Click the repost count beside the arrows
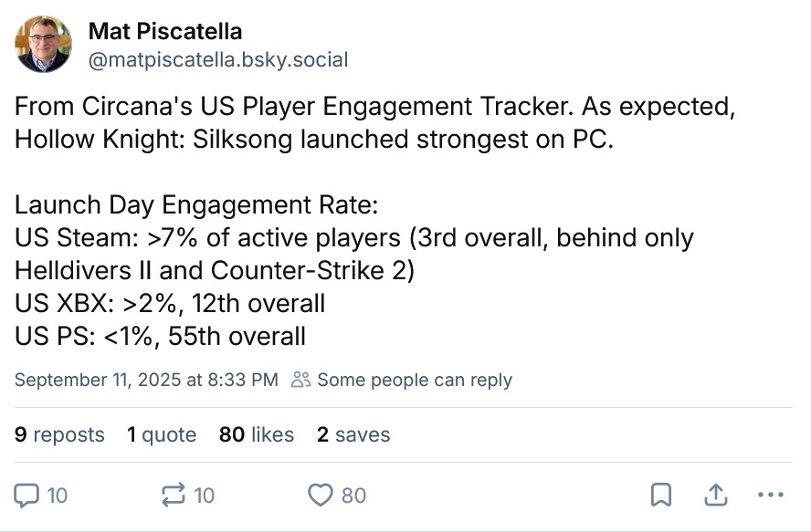 pyautogui.click(x=205, y=495)
